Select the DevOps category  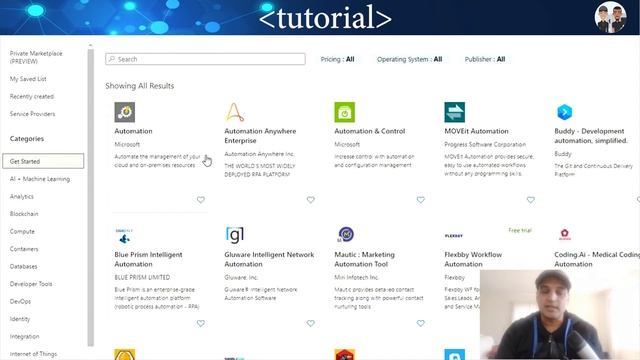[20, 302]
